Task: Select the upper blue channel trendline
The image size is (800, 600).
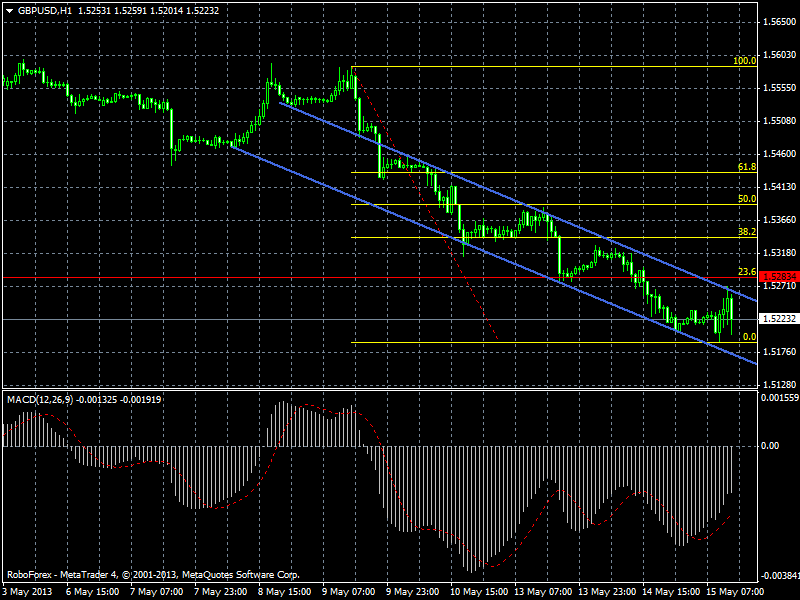Action: 518,203
